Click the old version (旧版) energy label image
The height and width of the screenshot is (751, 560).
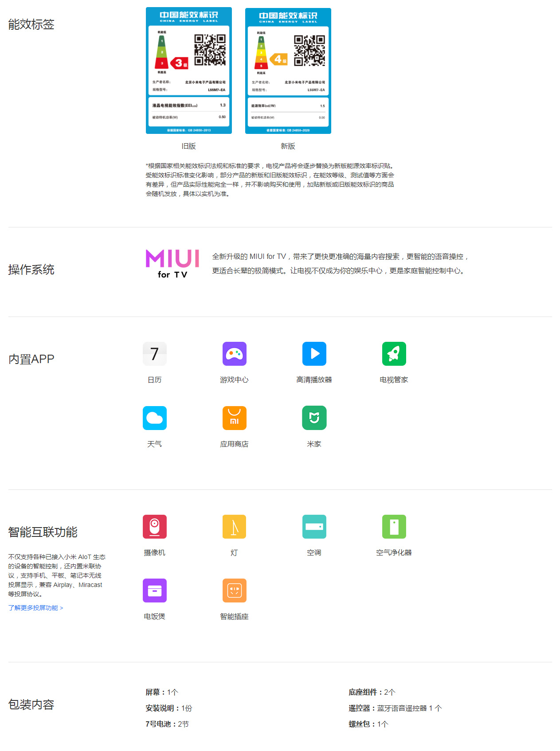188,70
